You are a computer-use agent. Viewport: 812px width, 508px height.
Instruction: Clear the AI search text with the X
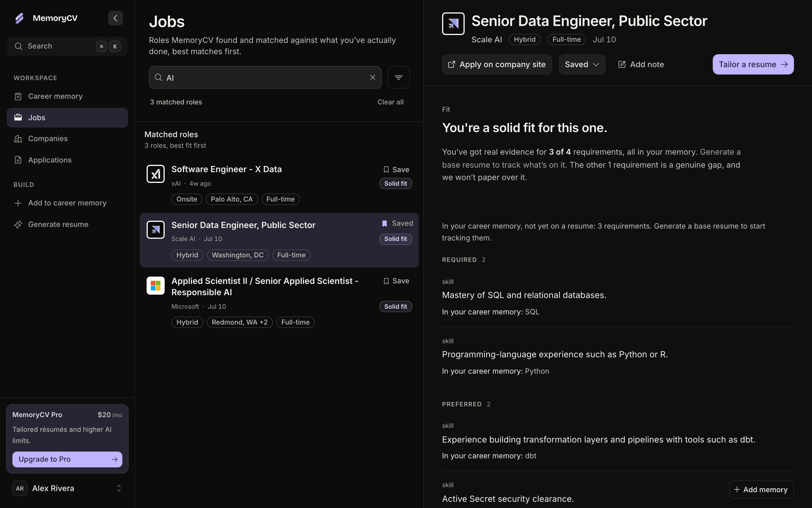372,78
